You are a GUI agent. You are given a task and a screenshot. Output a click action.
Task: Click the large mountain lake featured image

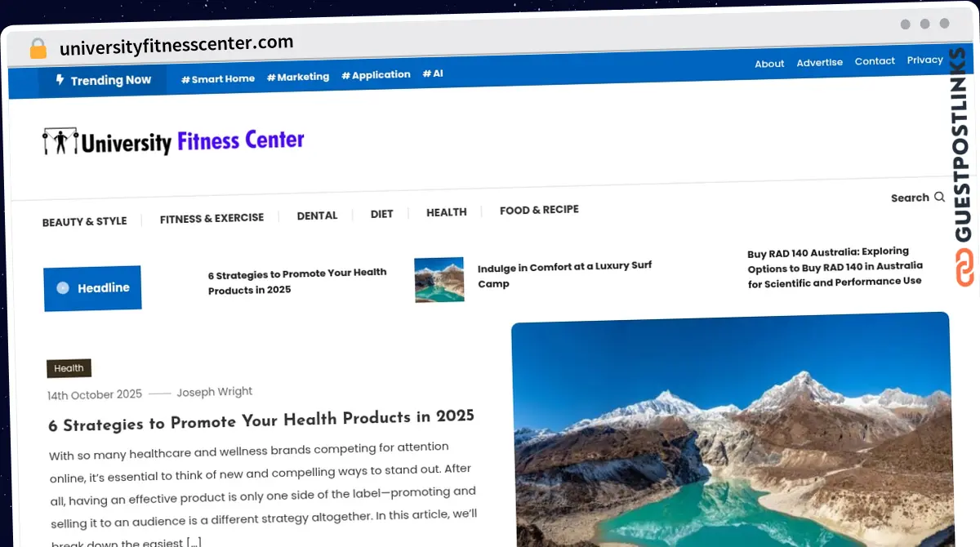732,429
